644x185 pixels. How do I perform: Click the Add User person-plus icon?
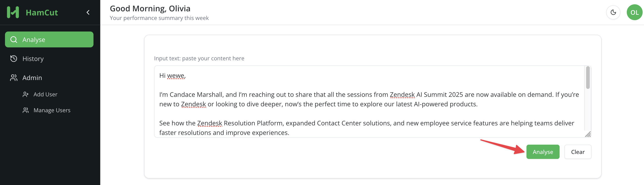pyautogui.click(x=25, y=94)
